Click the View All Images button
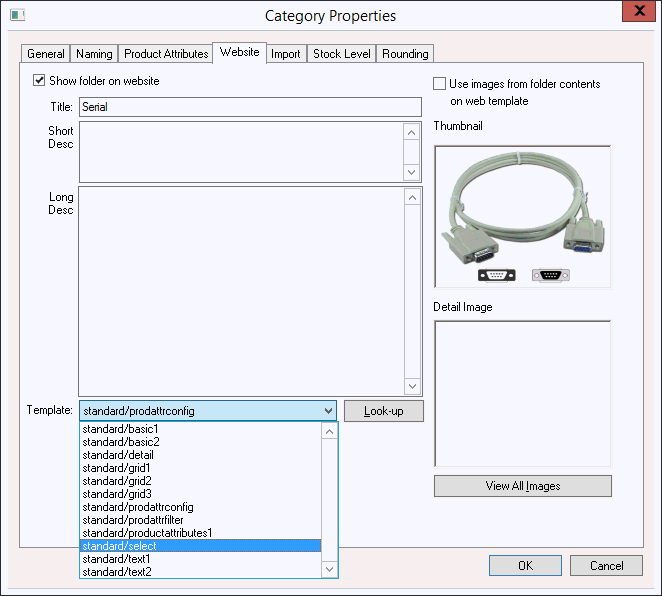This screenshot has height=596, width=662. (522, 486)
